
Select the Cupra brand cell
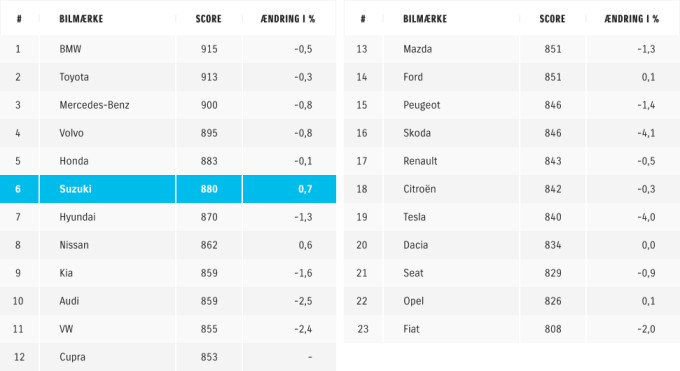pos(107,357)
